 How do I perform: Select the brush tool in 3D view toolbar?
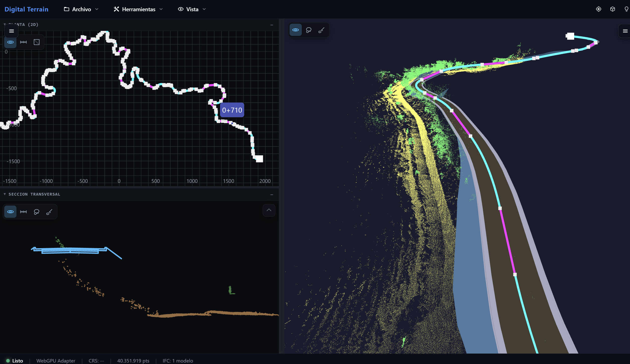click(321, 30)
